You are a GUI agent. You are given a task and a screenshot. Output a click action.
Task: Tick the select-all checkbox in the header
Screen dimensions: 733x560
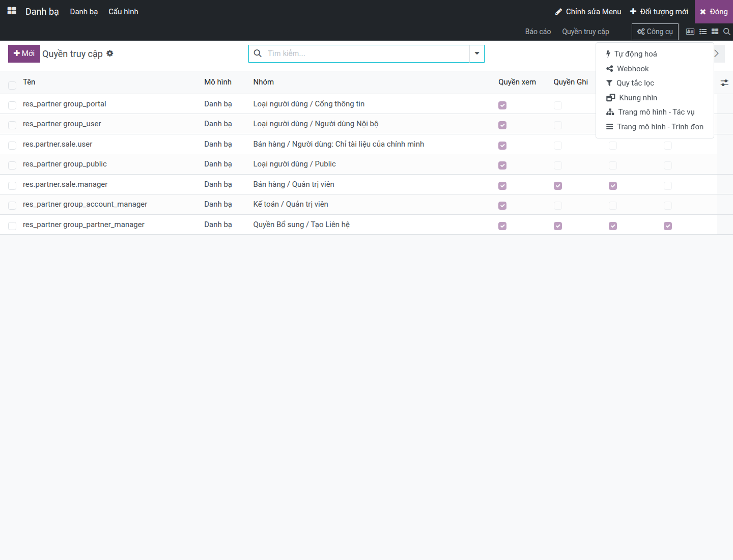pyautogui.click(x=12, y=85)
